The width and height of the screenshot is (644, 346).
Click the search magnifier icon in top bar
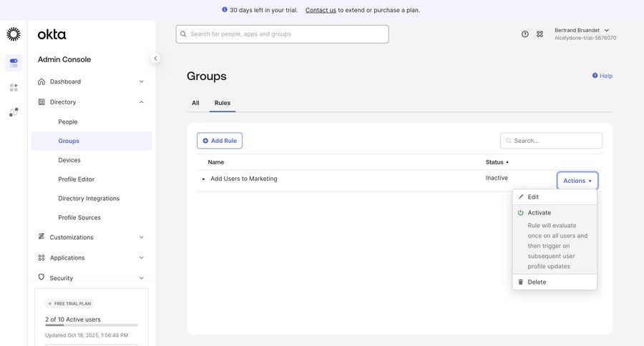pos(183,34)
